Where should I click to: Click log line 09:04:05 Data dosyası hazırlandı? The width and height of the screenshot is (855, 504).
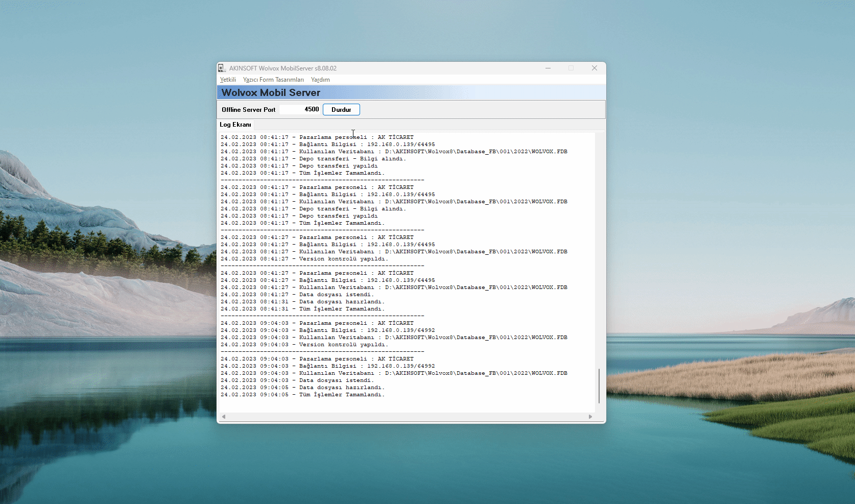pyautogui.click(x=302, y=388)
